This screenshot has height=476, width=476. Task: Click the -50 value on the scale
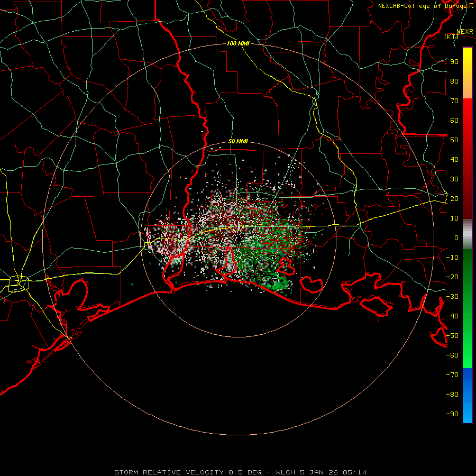pos(453,336)
